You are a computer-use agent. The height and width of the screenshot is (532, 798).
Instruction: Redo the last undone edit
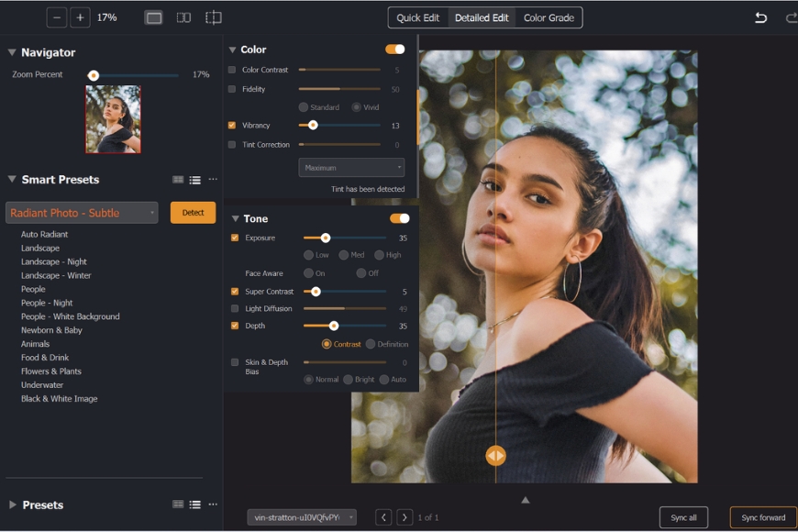tap(792, 17)
